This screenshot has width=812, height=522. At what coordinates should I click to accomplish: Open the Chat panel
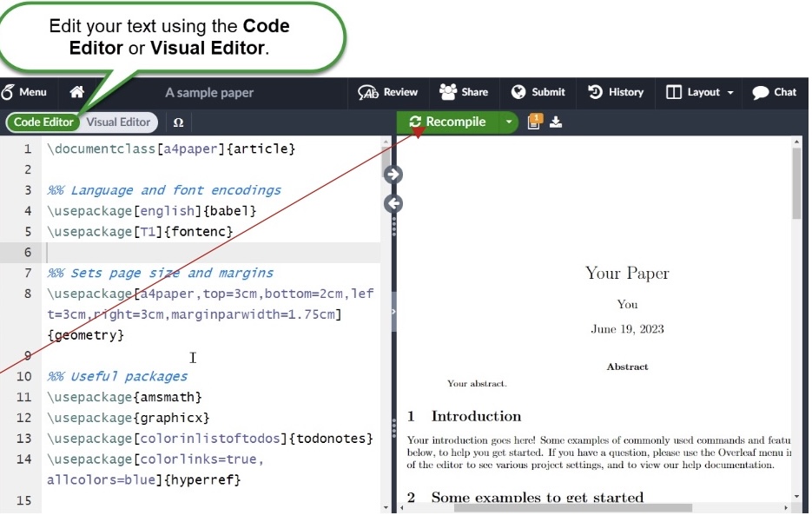pyautogui.click(x=774, y=92)
